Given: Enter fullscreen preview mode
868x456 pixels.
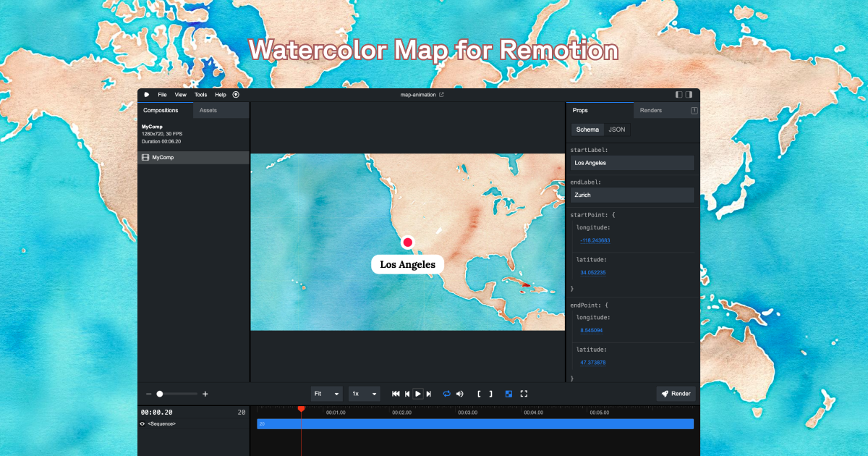Looking at the screenshot, I should 524,394.
